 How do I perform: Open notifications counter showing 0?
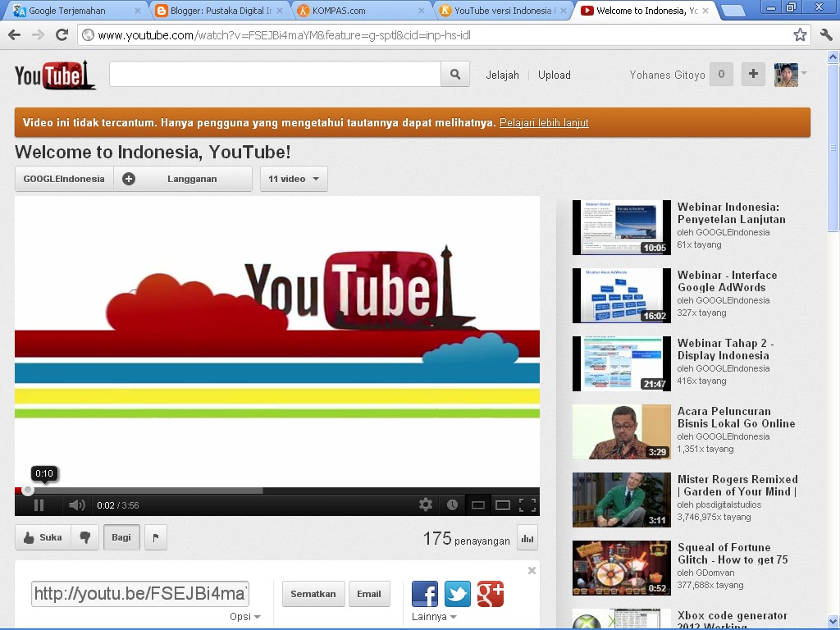[x=721, y=74]
